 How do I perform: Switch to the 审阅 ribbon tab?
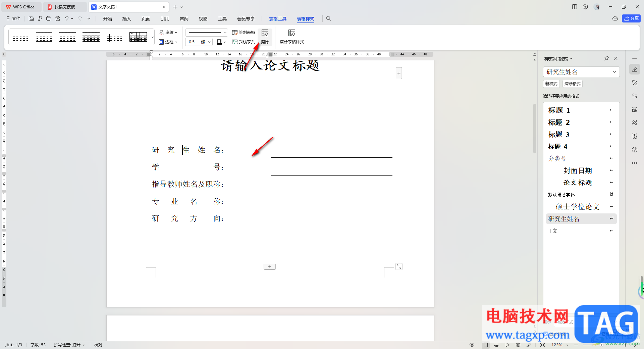[x=184, y=19]
